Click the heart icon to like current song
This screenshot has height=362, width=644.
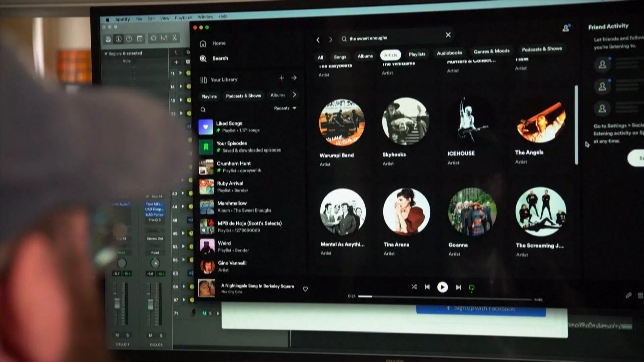pos(305,289)
